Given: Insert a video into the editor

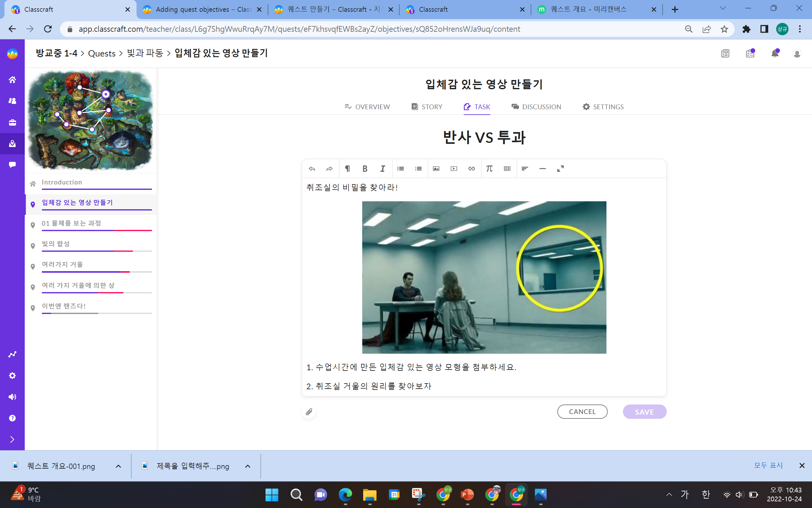Looking at the screenshot, I should (454, 169).
